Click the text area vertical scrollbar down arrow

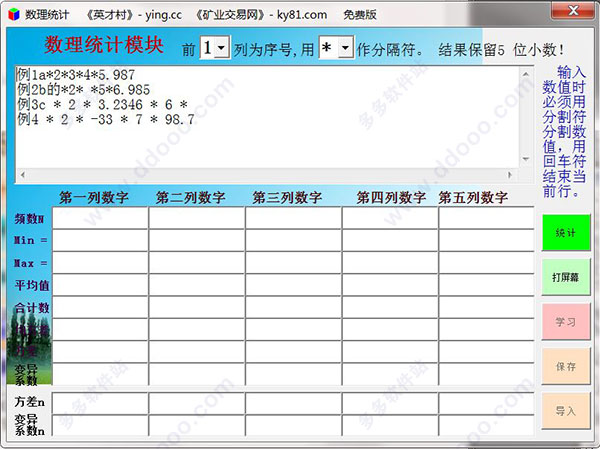[x=526, y=159]
